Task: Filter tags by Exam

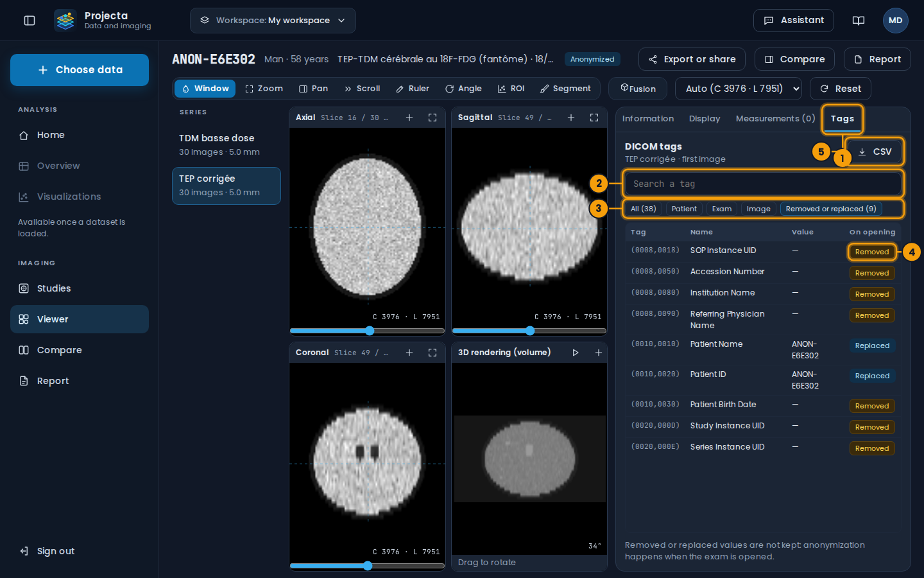Action: click(x=722, y=209)
